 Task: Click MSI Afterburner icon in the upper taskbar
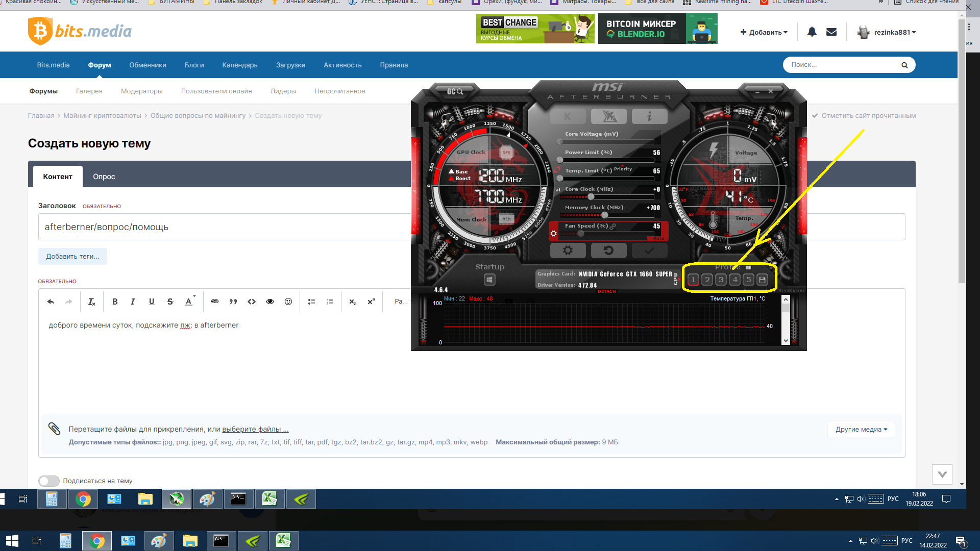[177, 499]
